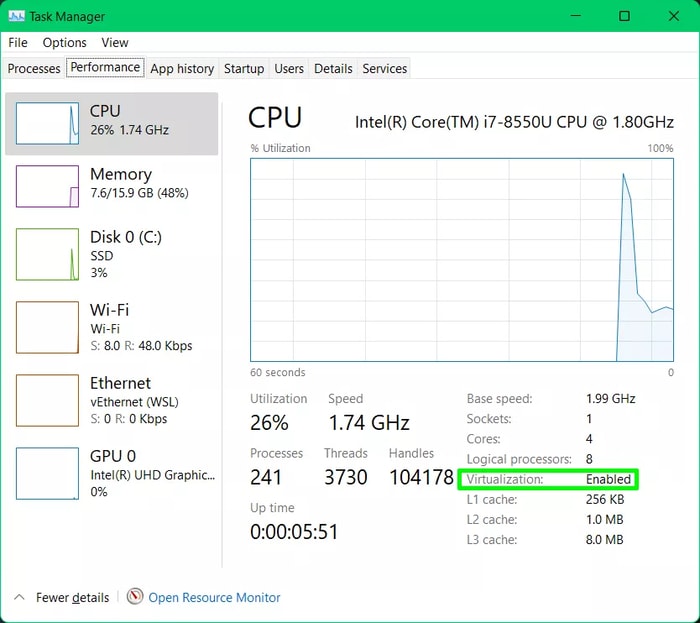Open the Users tab

coord(289,69)
